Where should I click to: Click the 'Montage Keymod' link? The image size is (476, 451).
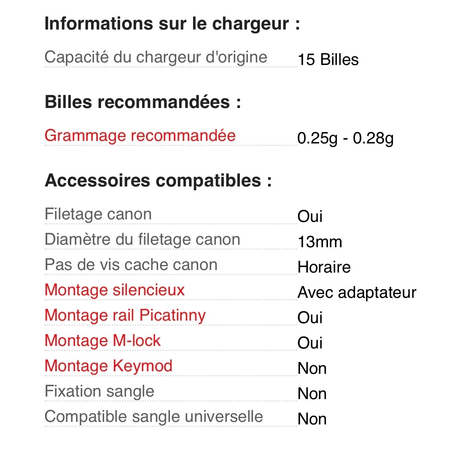point(108,366)
